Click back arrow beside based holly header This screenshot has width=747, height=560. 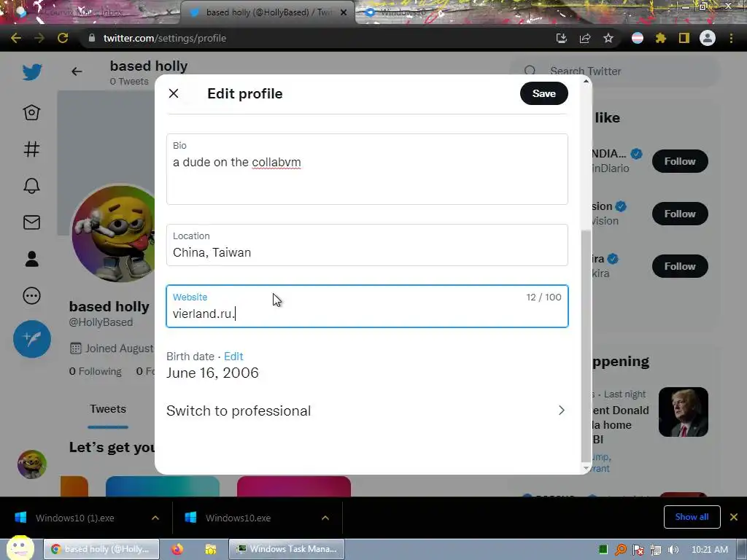click(77, 71)
